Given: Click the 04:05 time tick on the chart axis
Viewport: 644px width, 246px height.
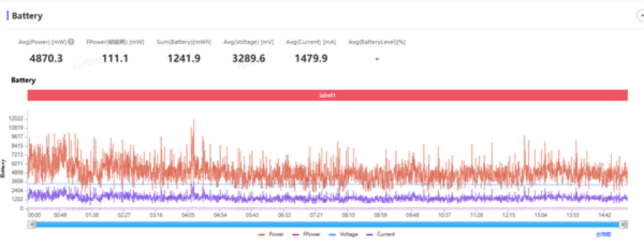Looking at the screenshot, I should pos(188,215).
